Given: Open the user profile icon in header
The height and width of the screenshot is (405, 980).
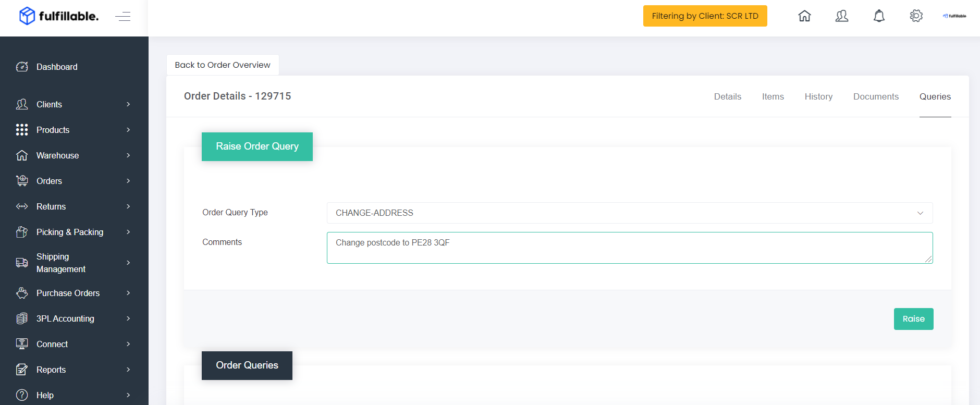Looking at the screenshot, I should coord(842,16).
